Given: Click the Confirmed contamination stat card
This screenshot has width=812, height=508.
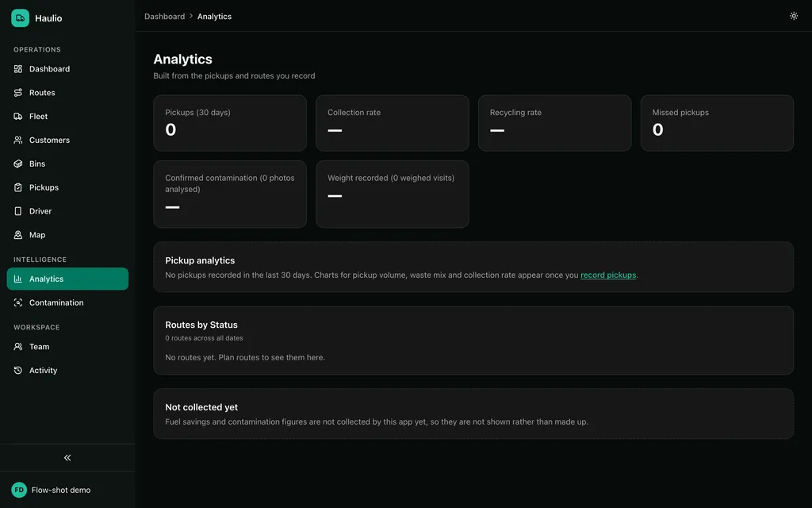Looking at the screenshot, I should [230, 194].
